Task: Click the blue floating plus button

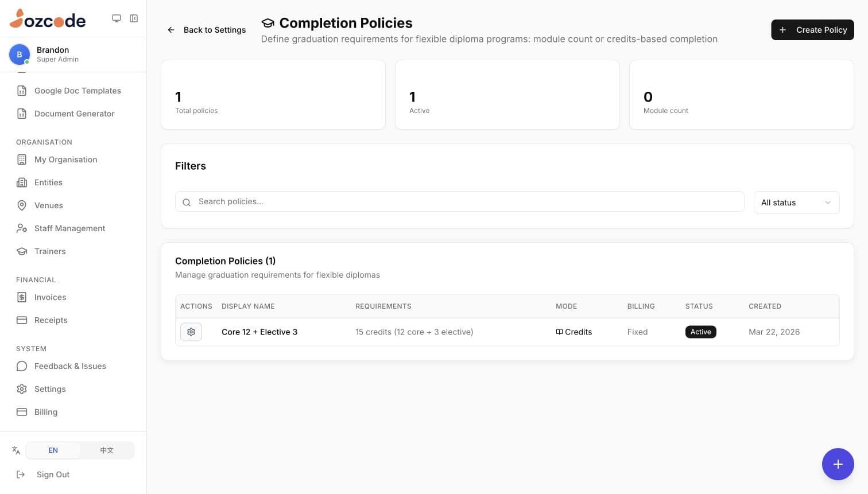Action: (x=838, y=464)
